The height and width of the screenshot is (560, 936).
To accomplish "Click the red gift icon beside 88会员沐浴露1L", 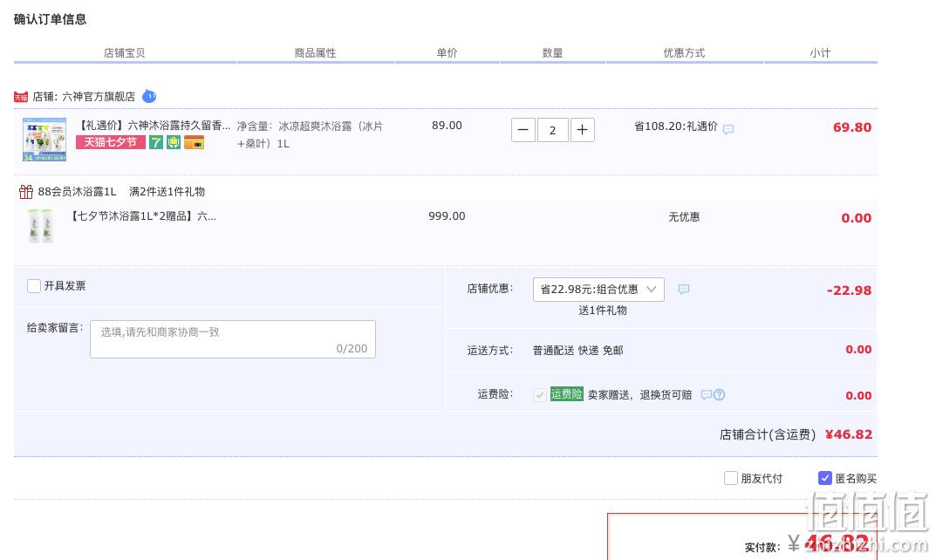I will pos(25,192).
